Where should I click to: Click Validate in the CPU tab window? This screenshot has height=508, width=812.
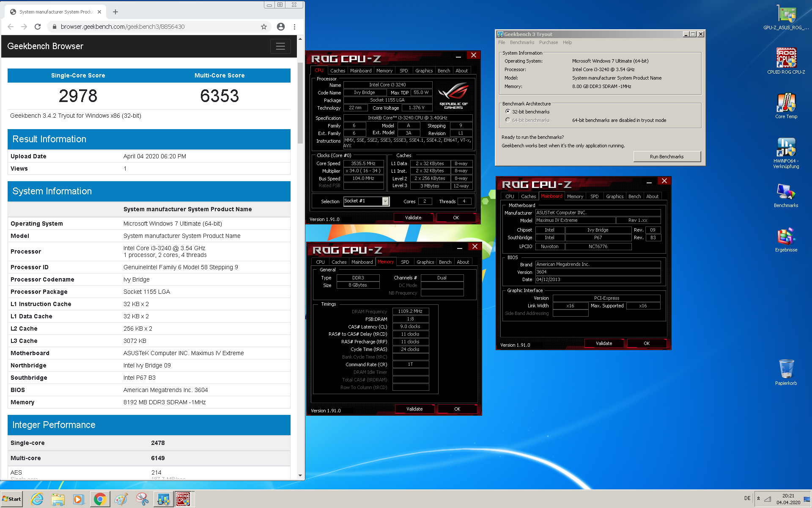tap(413, 218)
